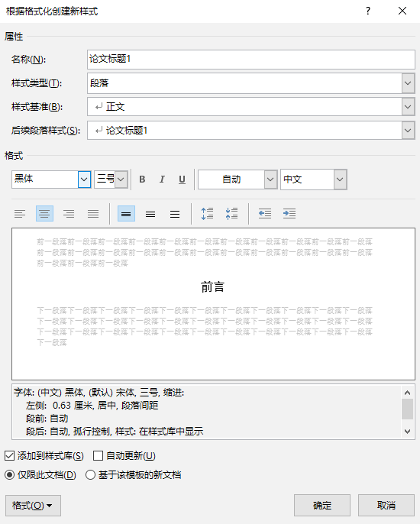Image resolution: width=420 pixels, height=524 pixels.
Task: Toggle Bold formatting button
Action: 142,180
